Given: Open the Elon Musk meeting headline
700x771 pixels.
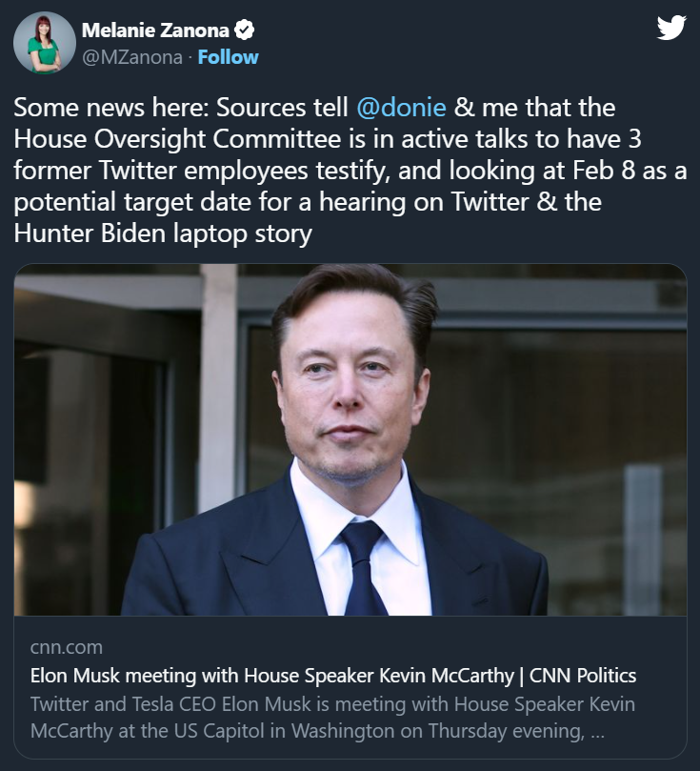Looking at the screenshot, I should click(332, 676).
